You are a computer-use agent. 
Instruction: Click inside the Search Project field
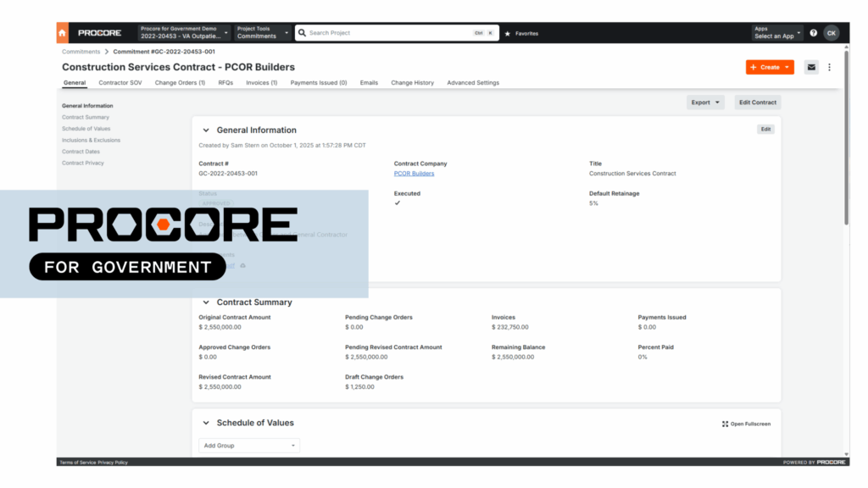coord(373,32)
